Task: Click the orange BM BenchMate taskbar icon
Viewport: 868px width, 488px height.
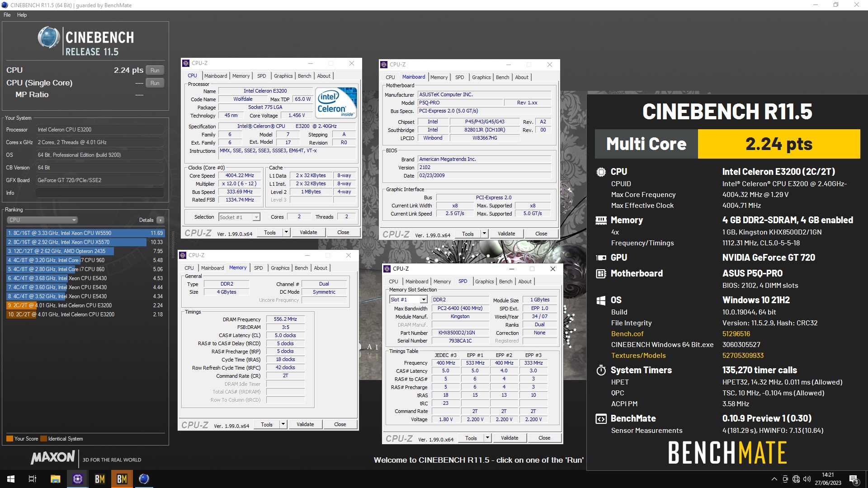Action: pyautogui.click(x=122, y=479)
